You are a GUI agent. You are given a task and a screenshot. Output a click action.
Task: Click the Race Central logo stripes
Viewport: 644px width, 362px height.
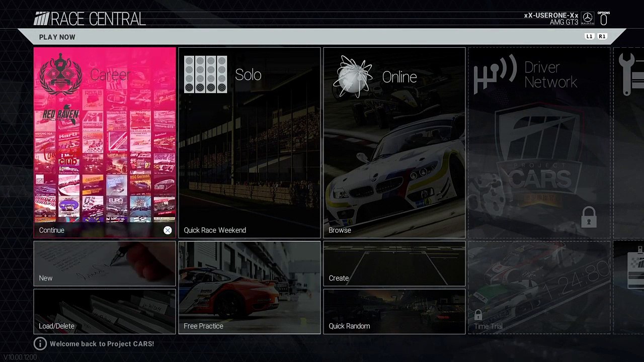(x=41, y=19)
